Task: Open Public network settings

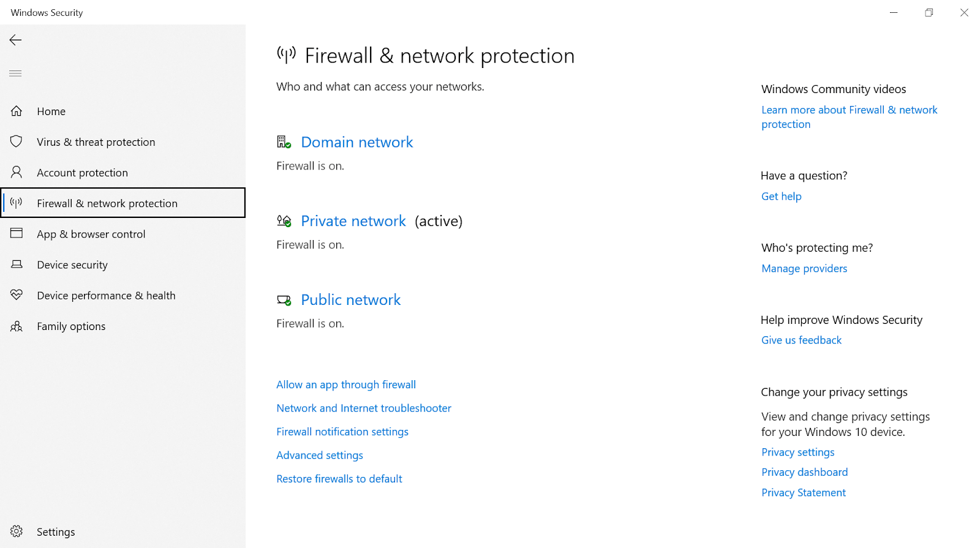Action: pyautogui.click(x=350, y=299)
